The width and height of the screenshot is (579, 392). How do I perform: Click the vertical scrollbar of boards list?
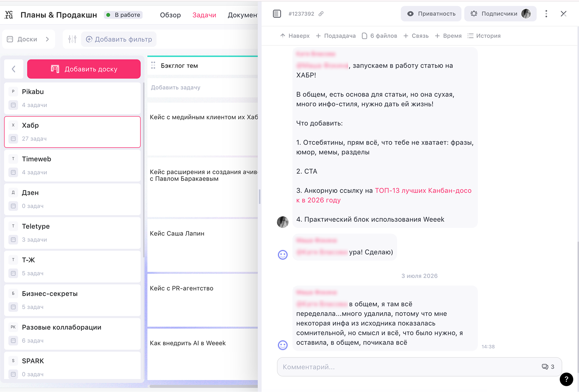point(143,170)
